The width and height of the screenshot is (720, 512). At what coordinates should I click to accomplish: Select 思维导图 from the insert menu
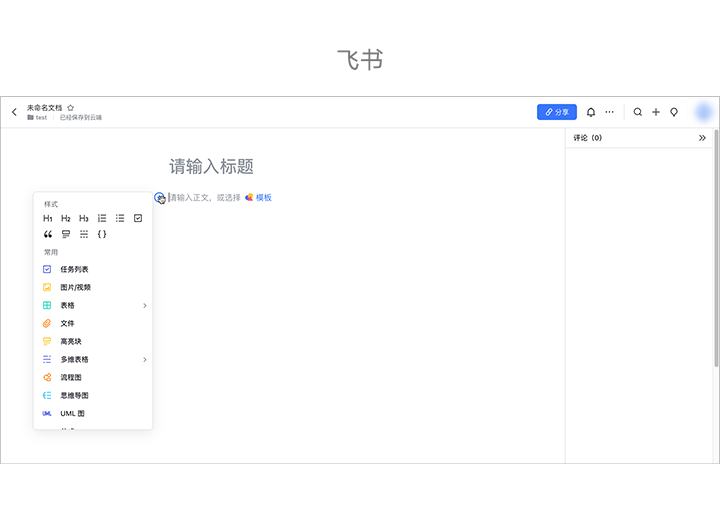pyautogui.click(x=93, y=395)
